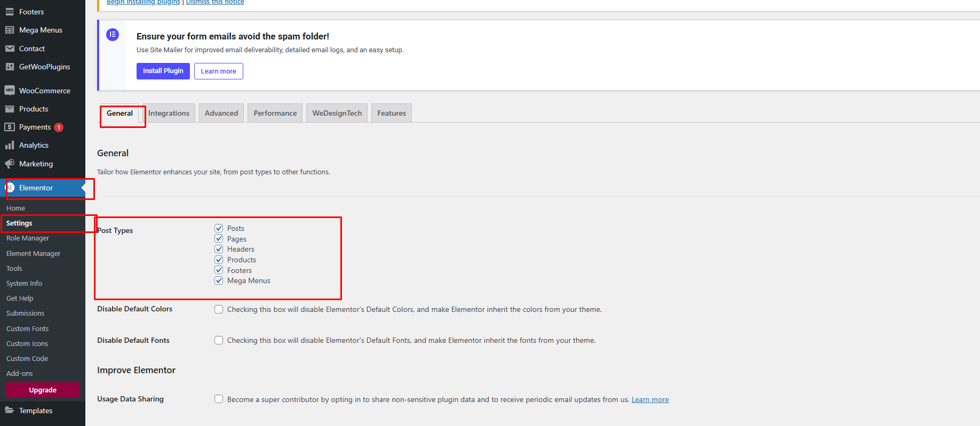Click the Payments notification badge
Screen dimensions: 980x426
coord(59,127)
